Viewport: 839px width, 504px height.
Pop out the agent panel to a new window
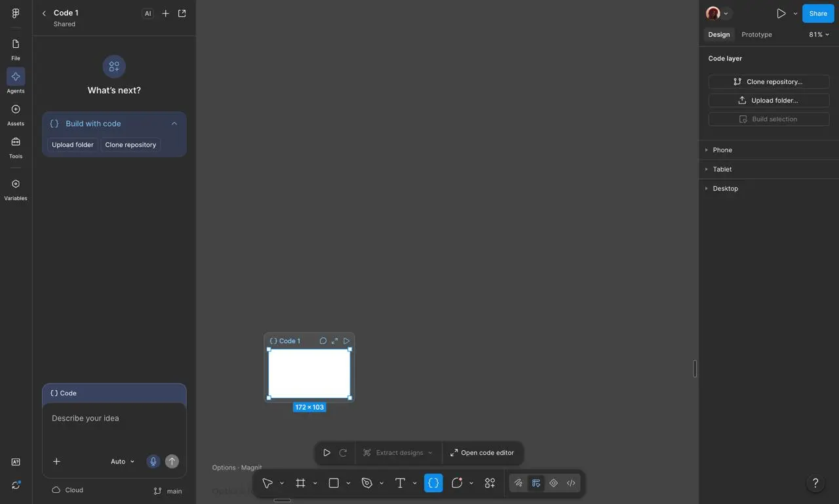click(x=182, y=13)
